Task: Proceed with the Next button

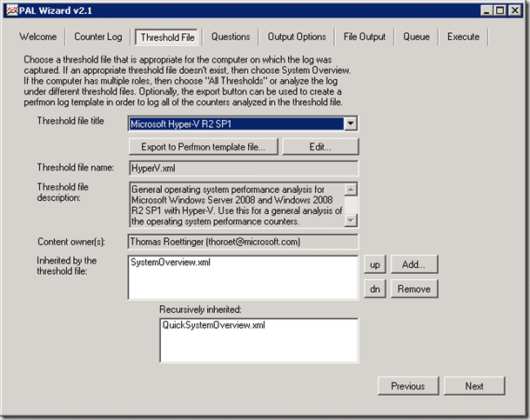Action: (x=474, y=386)
